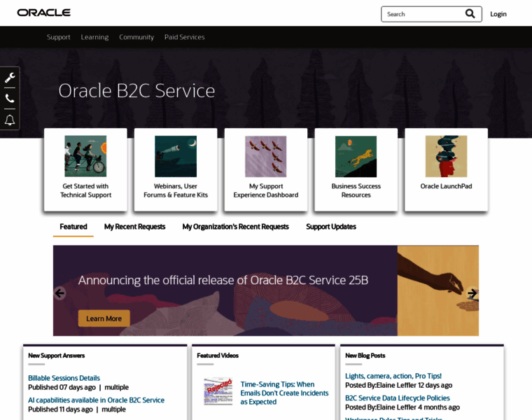Click the Rejected email video thumbnail

coord(218,391)
